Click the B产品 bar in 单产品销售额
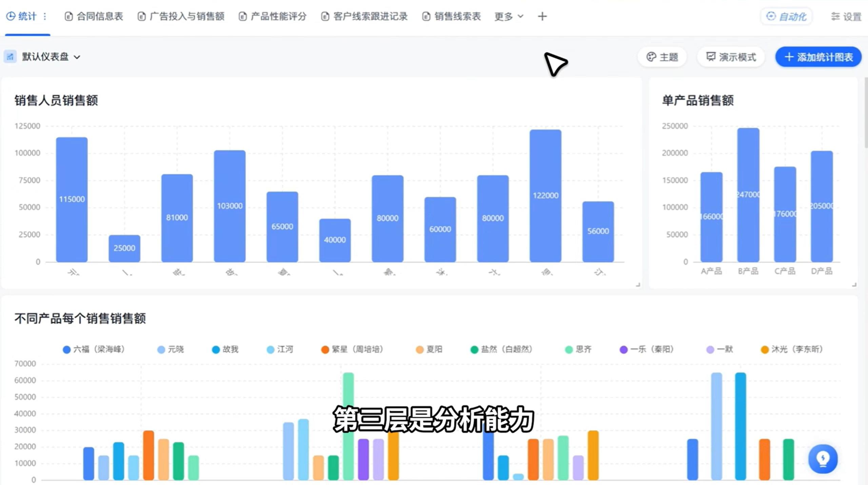Image resolution: width=868 pixels, height=485 pixels. pyautogui.click(x=748, y=195)
